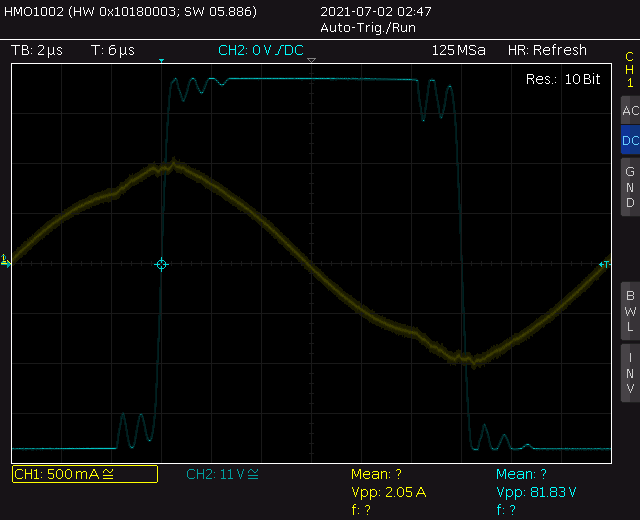The width and height of the screenshot is (640, 520).
Task: Click the HMO1002 device info header
Action: [x=131, y=11]
